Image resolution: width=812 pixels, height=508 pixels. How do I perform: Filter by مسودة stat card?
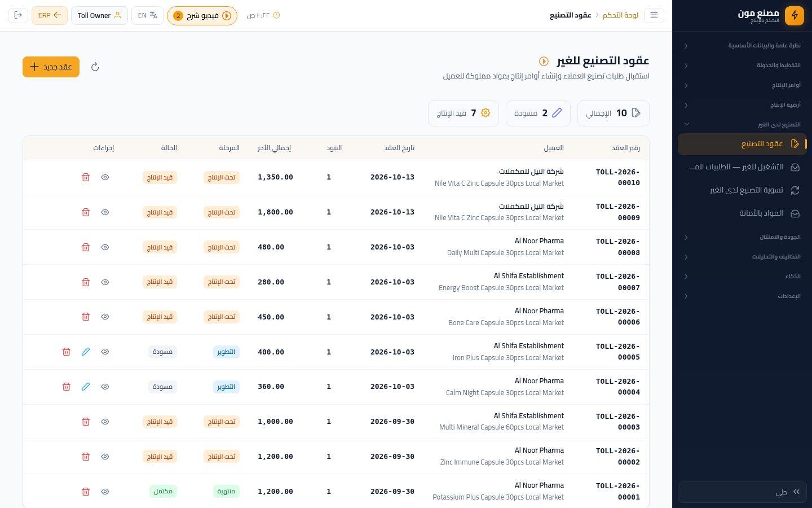pyautogui.click(x=538, y=113)
